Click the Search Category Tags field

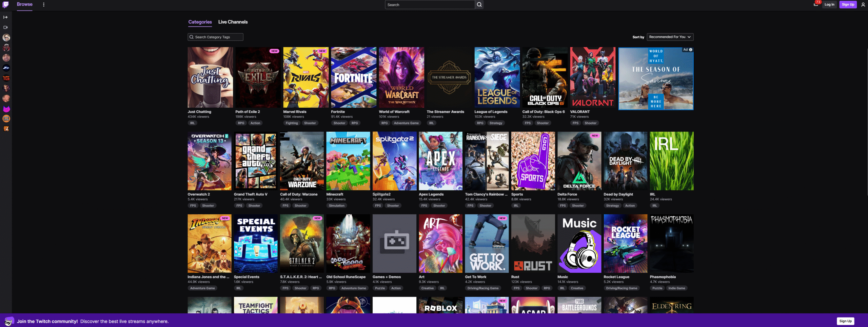(216, 37)
